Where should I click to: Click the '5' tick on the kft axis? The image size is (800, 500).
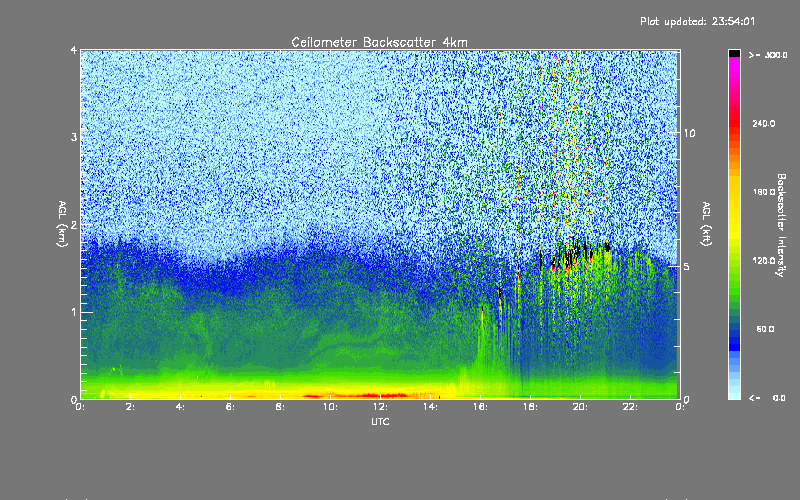point(687,267)
